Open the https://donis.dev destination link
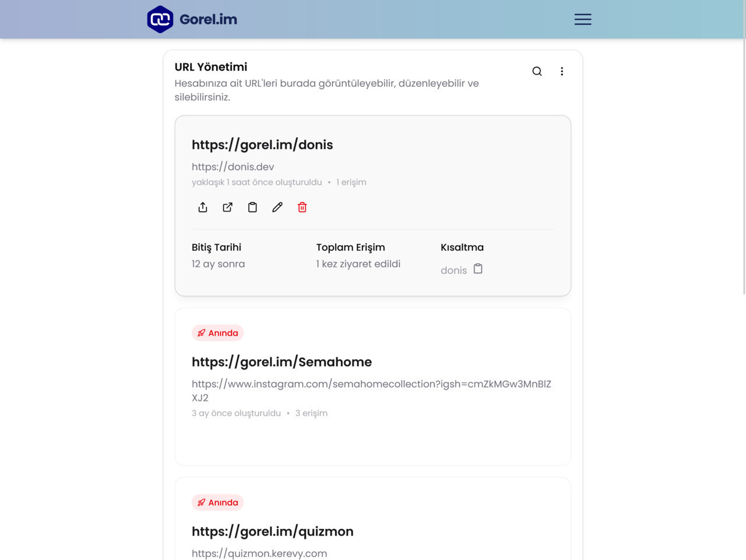This screenshot has width=746, height=560. (x=232, y=167)
